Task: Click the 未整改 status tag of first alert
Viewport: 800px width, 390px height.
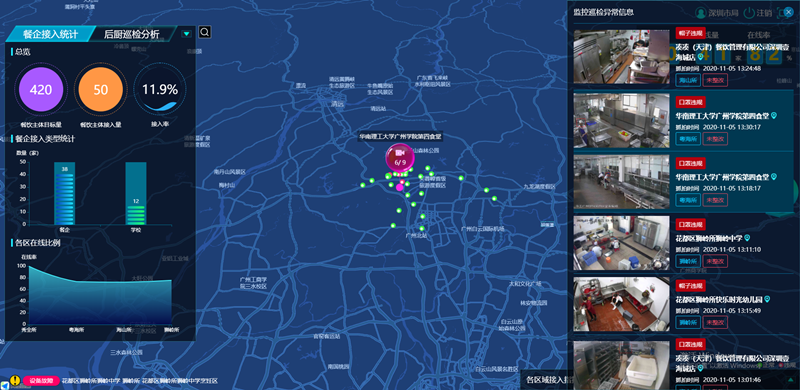Action: (715, 80)
